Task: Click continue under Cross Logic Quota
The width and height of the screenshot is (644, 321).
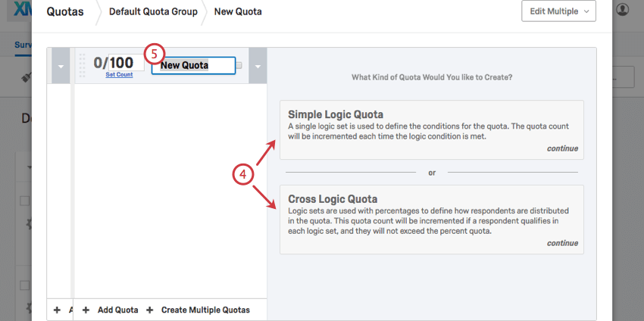Action: (x=562, y=243)
